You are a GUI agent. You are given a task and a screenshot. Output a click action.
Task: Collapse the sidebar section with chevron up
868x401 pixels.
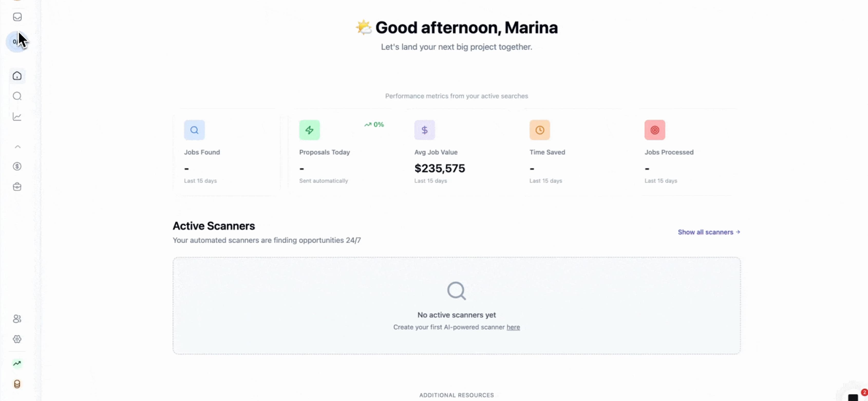click(17, 147)
